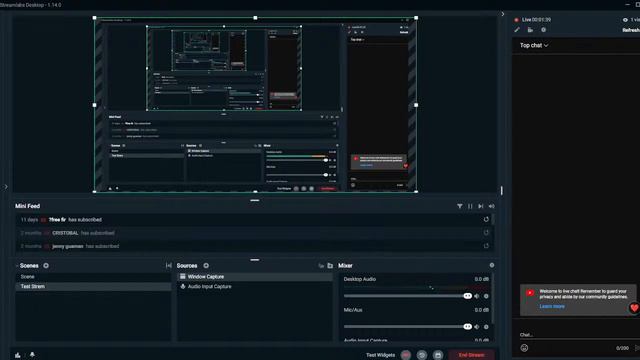Toggle the viewer count eye icon

coord(625,20)
